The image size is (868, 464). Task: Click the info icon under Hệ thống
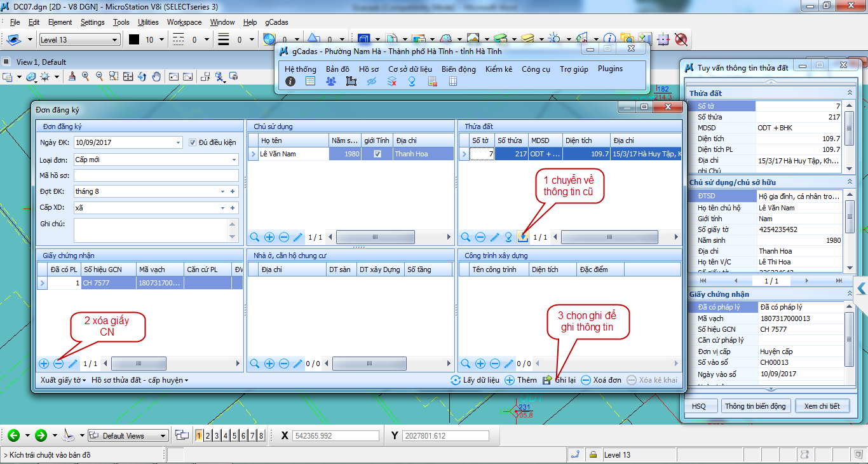pos(290,81)
